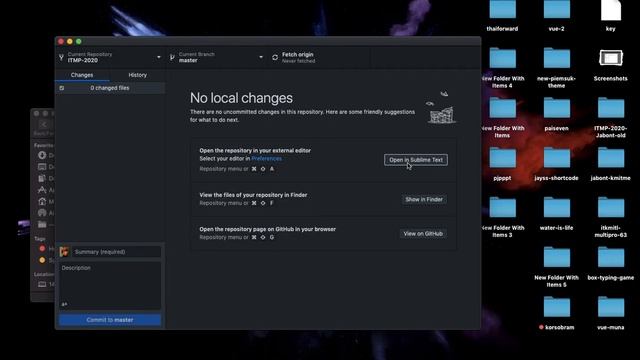
Task: Select the paiseven folder on desktop
Action: pos(556,114)
